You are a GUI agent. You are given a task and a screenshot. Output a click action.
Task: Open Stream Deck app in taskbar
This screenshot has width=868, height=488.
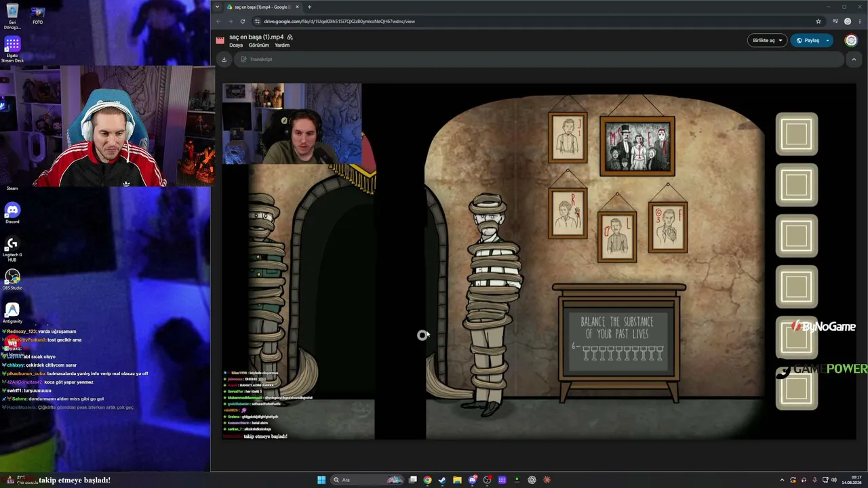click(502, 480)
